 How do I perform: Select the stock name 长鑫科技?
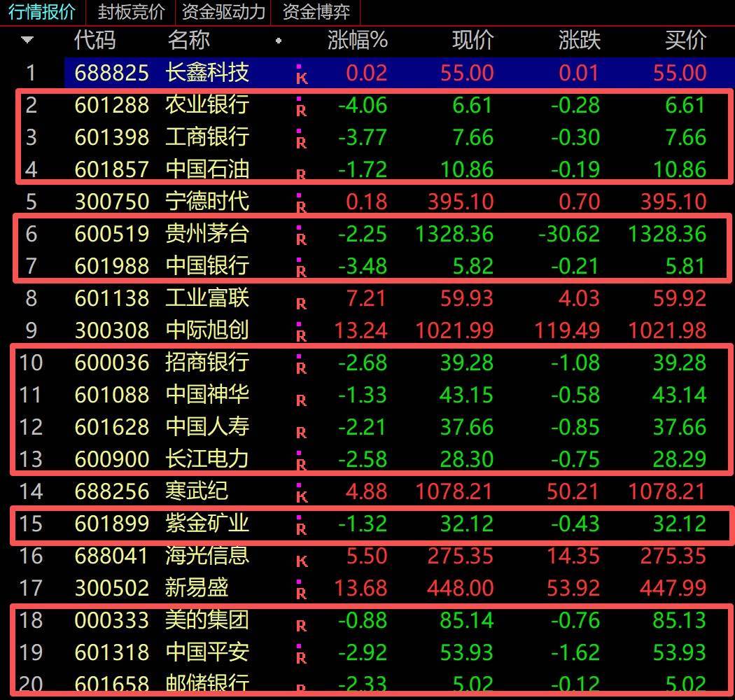(x=207, y=73)
